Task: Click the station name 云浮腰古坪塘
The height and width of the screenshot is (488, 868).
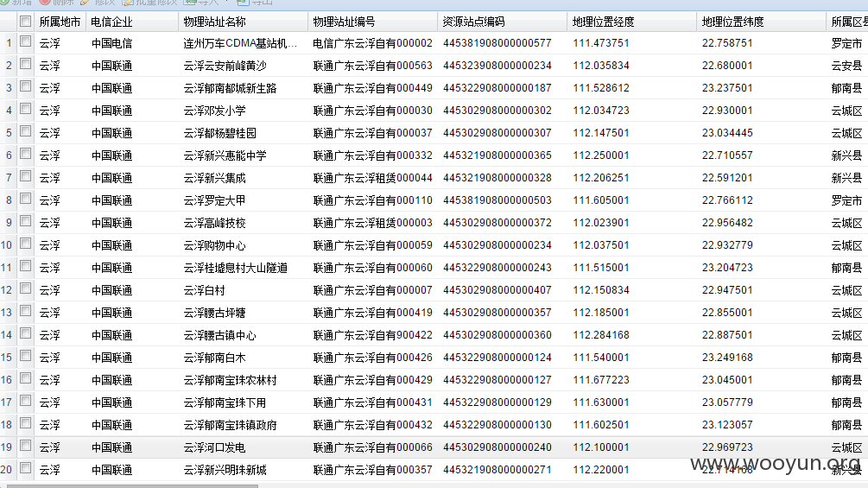Action: (x=214, y=313)
